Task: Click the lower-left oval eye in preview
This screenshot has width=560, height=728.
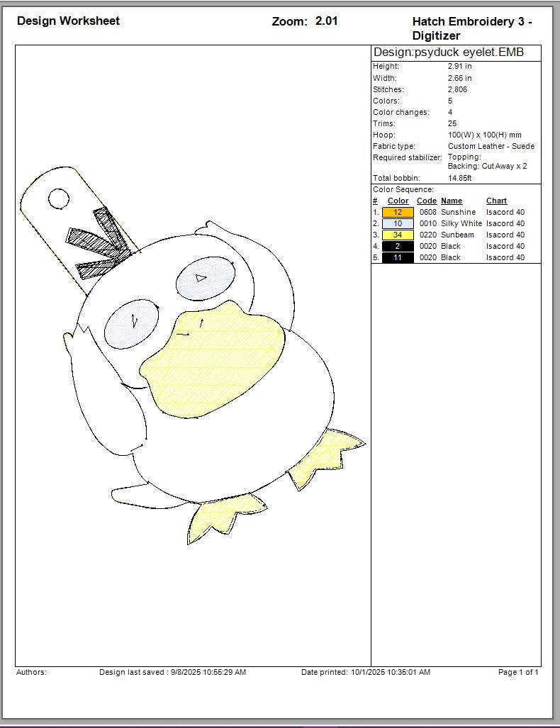Action: click(131, 324)
